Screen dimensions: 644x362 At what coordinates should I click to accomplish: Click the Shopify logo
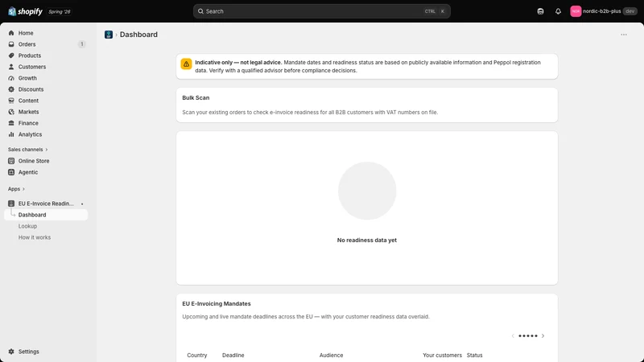[x=25, y=11]
